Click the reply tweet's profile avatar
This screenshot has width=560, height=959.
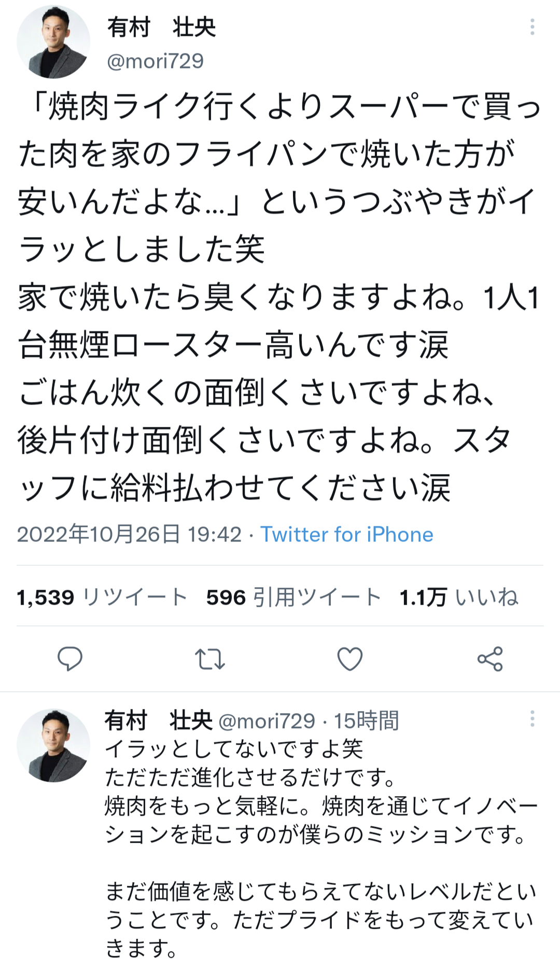(x=53, y=745)
